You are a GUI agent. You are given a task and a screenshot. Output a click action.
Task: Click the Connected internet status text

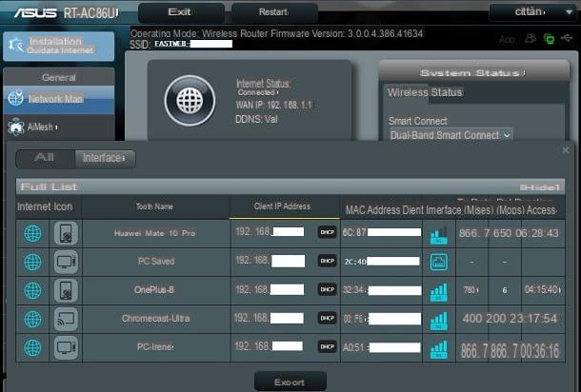click(257, 92)
